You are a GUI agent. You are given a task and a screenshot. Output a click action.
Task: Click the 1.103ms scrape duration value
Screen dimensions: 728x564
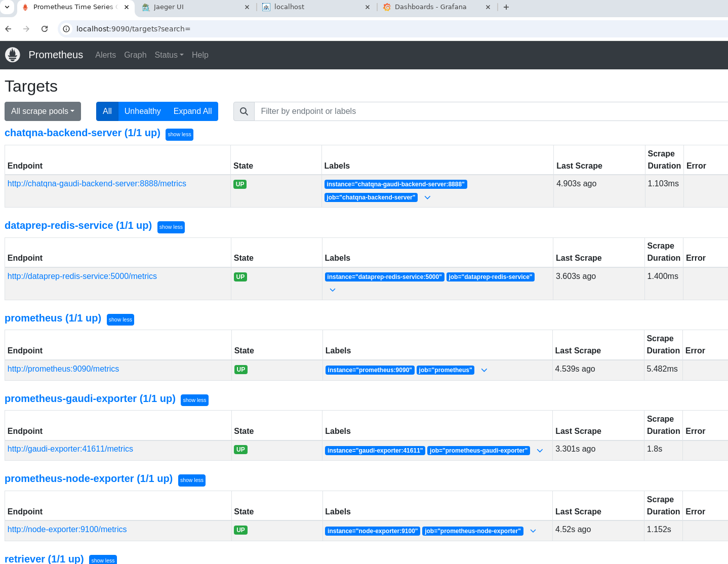click(x=663, y=184)
